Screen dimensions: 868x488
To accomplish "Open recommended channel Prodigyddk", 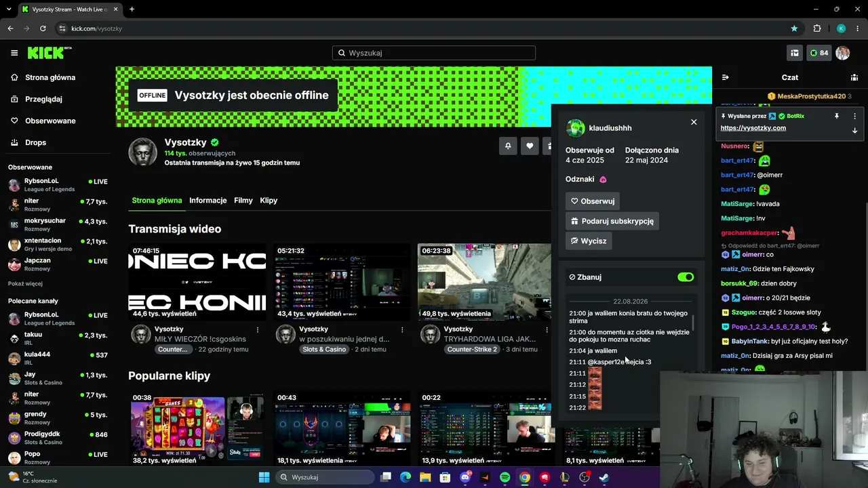I will click(x=58, y=438).
